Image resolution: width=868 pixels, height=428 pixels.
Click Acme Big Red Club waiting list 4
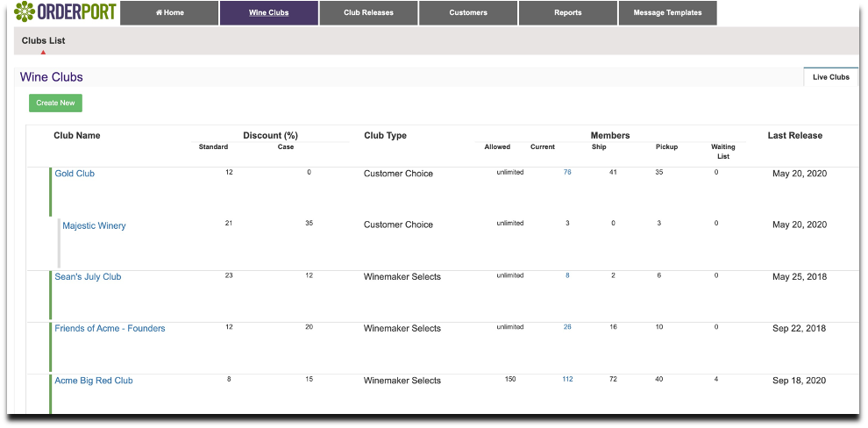[x=715, y=379]
